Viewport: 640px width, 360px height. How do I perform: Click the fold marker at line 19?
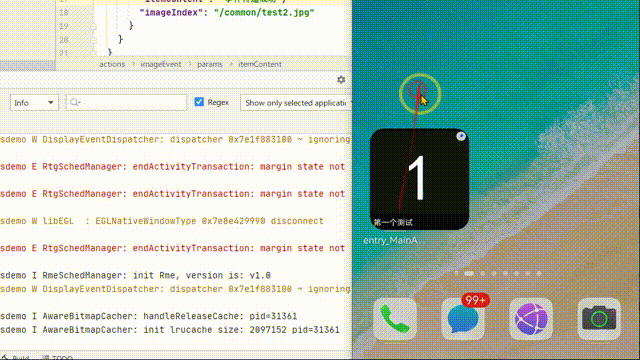[x=93, y=26]
